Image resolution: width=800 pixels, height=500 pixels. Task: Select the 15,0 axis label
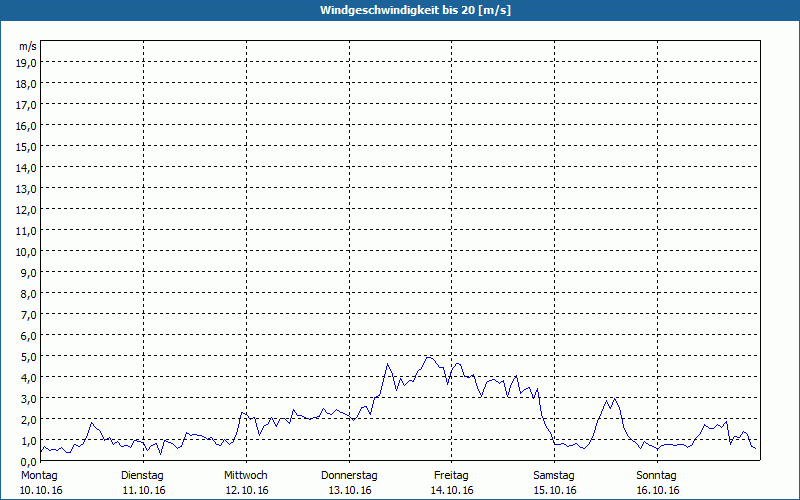coord(26,147)
